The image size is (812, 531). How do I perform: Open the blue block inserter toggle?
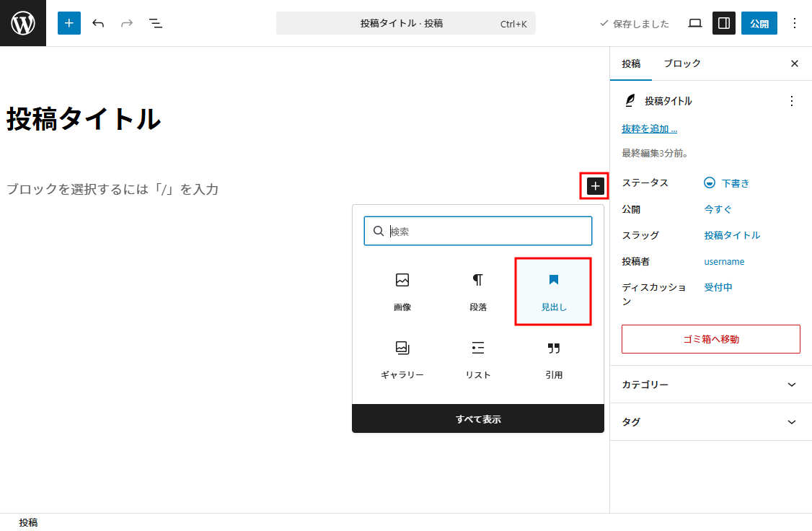[69, 23]
